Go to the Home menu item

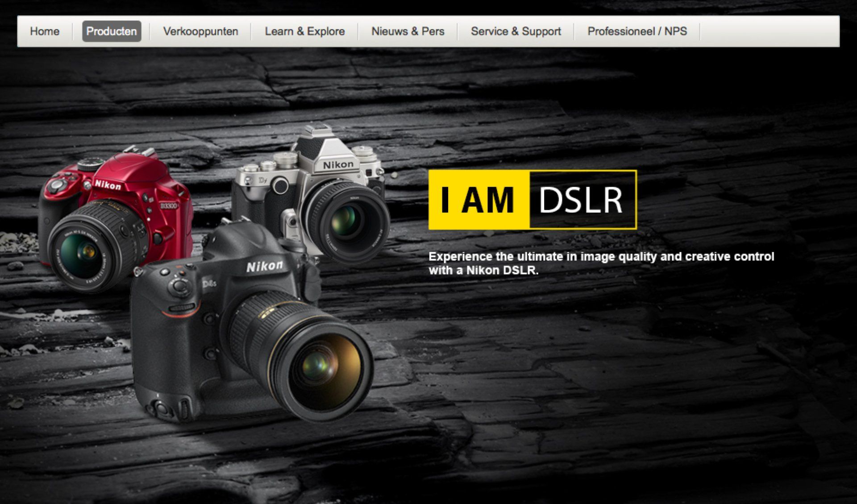pos(45,31)
